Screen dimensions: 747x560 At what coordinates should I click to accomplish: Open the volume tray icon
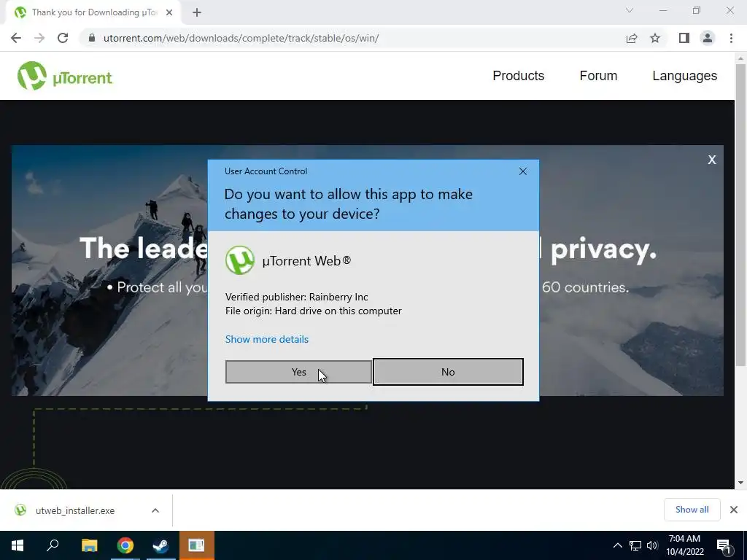(652, 545)
